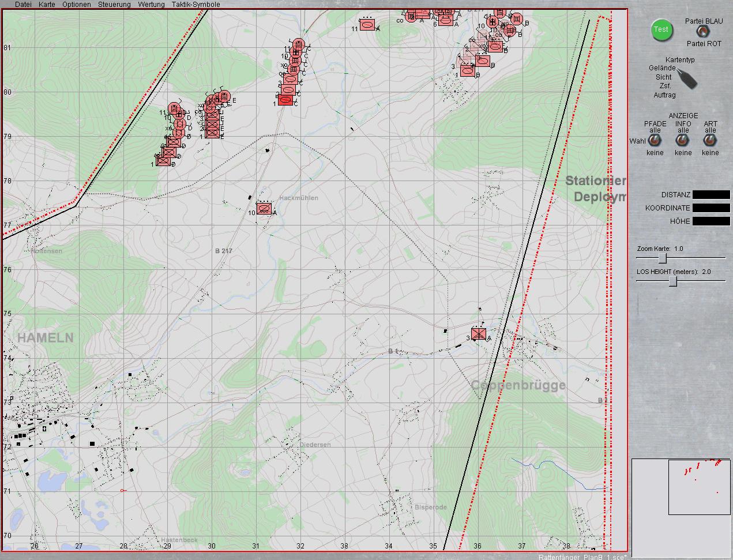Open the Wertung menu
The height and width of the screenshot is (560, 733).
[x=151, y=4]
